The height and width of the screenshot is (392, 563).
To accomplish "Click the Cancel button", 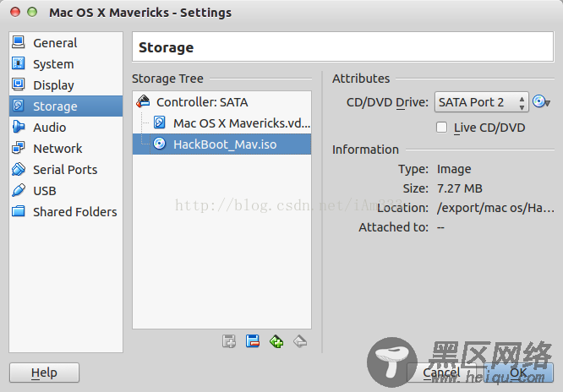I will click(442, 373).
